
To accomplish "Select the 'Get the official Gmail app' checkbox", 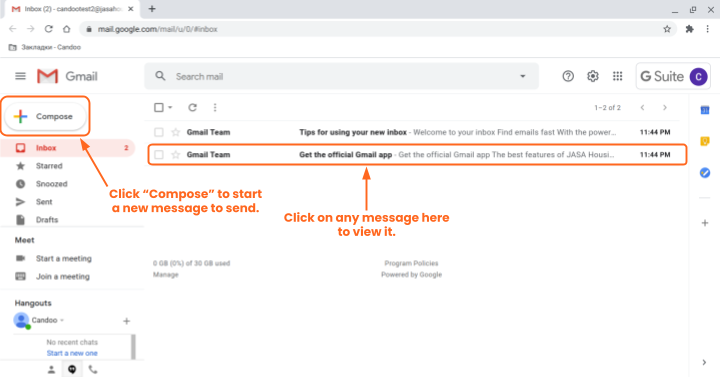I will [x=159, y=155].
